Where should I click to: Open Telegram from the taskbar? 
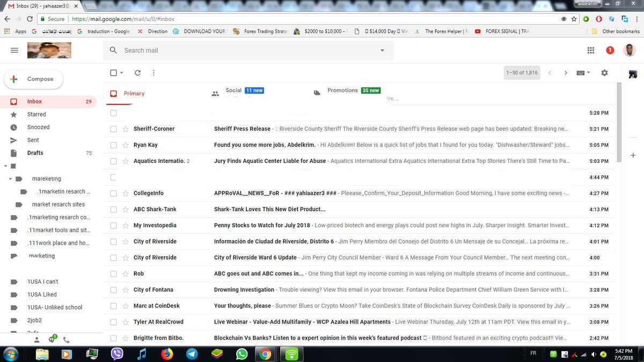(192, 354)
